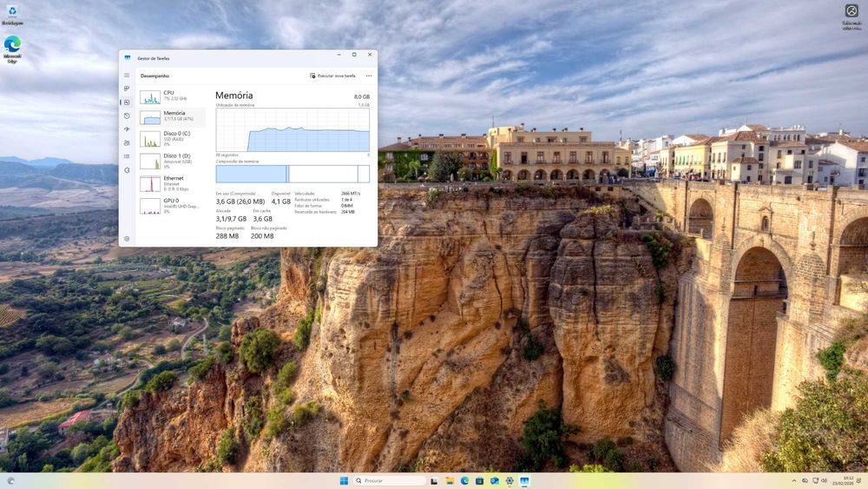Open File Explorer from taskbar

450,480
